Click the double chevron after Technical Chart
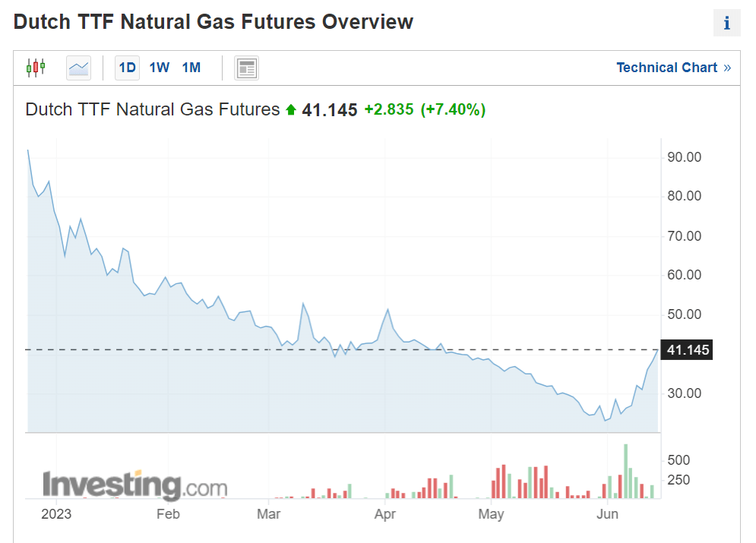756x543 pixels. point(727,68)
